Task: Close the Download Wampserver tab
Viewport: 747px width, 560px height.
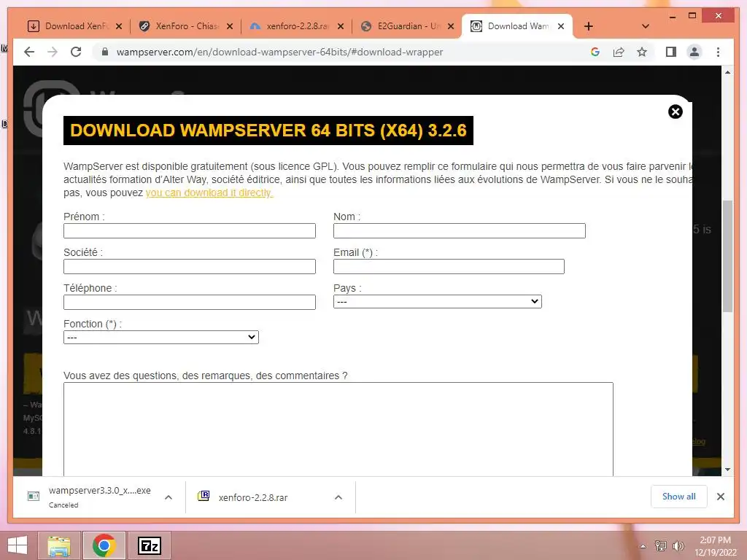Action: (561, 26)
